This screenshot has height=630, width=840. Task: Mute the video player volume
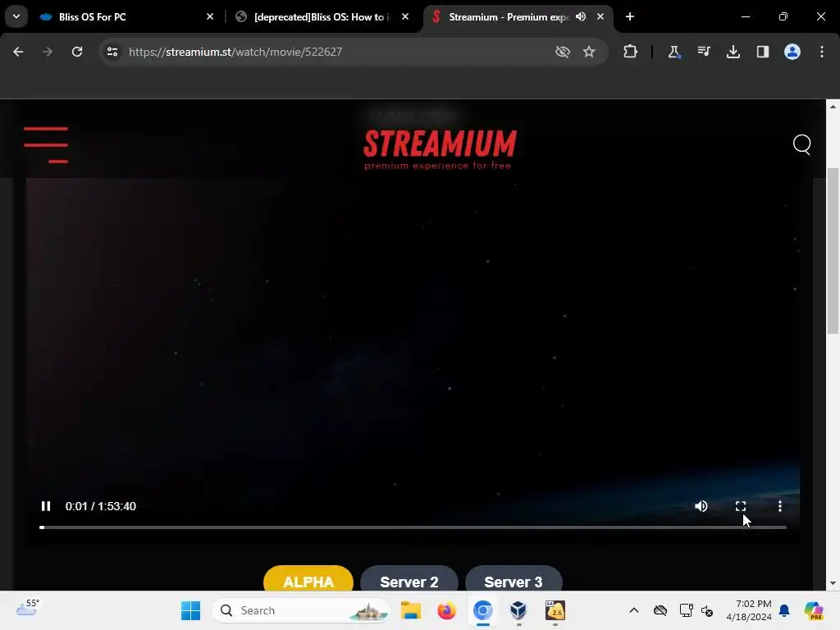[x=701, y=506]
